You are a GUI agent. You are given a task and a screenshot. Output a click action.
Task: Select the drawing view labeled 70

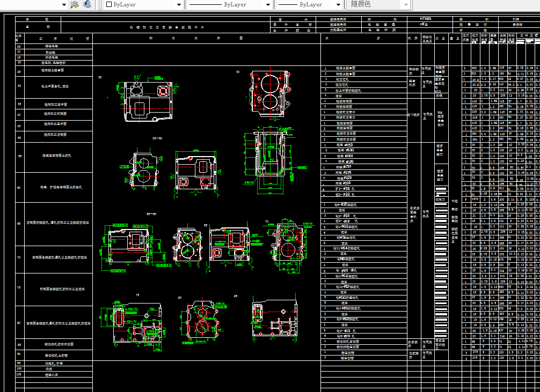pos(289,246)
